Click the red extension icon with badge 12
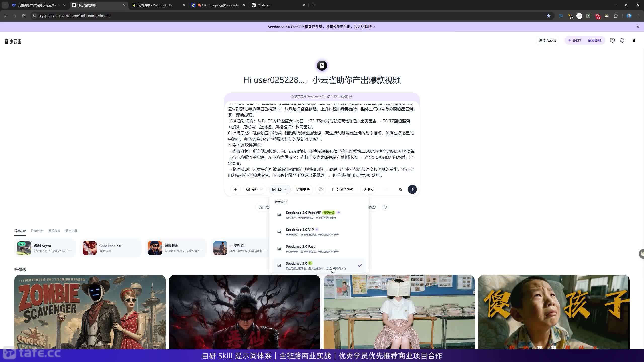 pyautogui.click(x=598, y=16)
